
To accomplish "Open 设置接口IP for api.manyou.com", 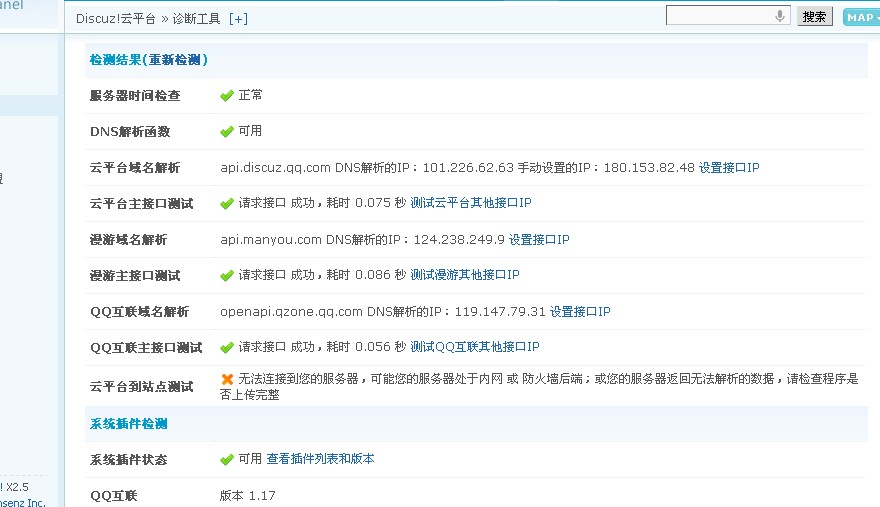I will 539,240.
